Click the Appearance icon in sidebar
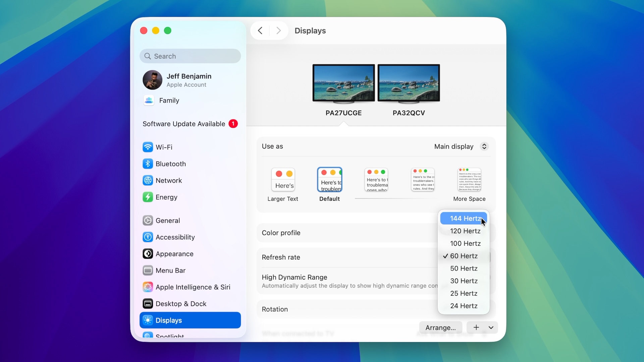The height and width of the screenshot is (362, 644). 148,254
